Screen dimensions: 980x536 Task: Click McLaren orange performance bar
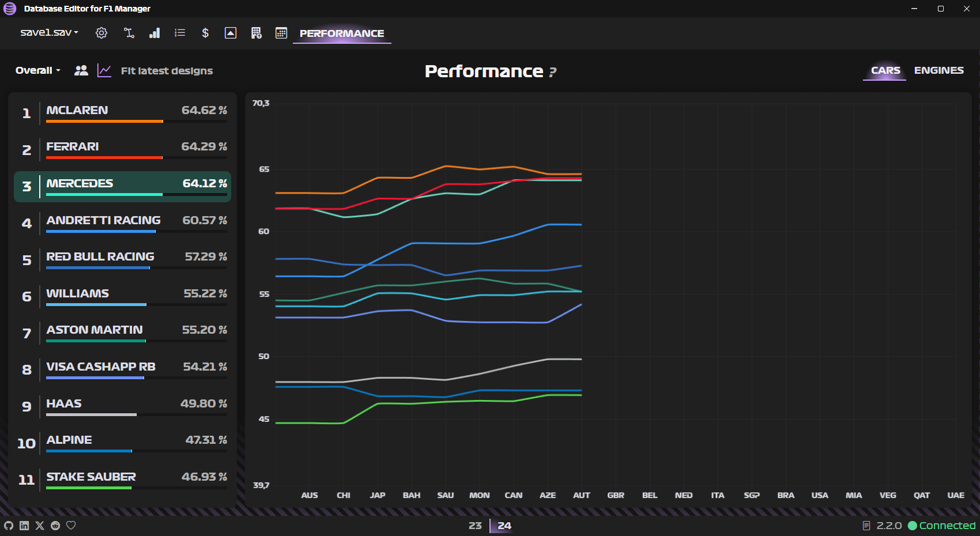pyautogui.click(x=104, y=121)
